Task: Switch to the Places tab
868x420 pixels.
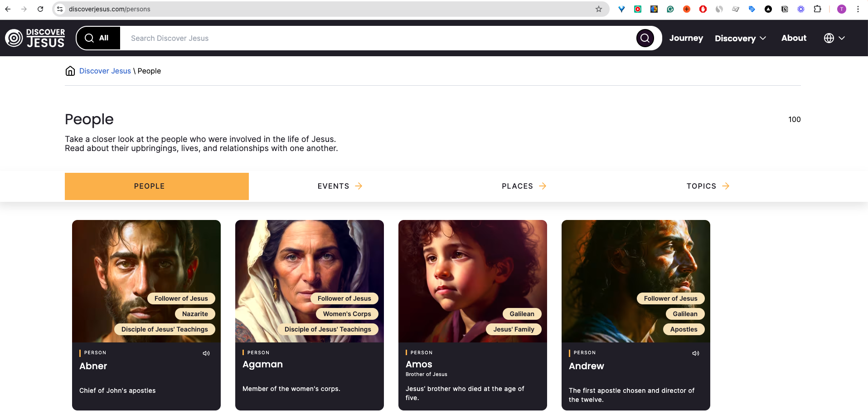Action: pos(524,186)
